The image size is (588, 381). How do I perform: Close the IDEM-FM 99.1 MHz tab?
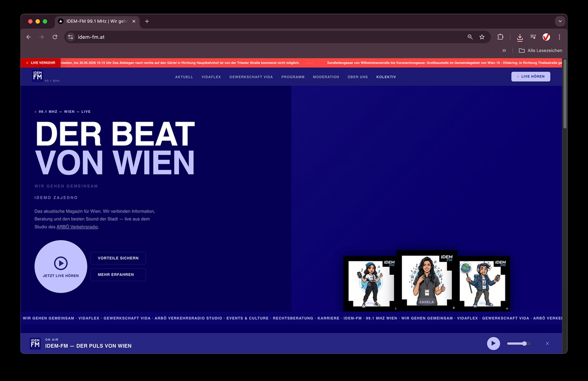click(x=134, y=21)
